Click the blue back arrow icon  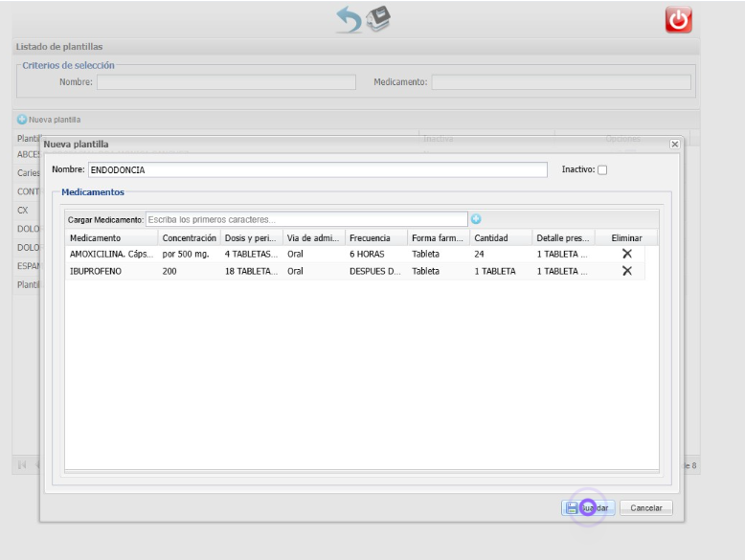(x=350, y=20)
